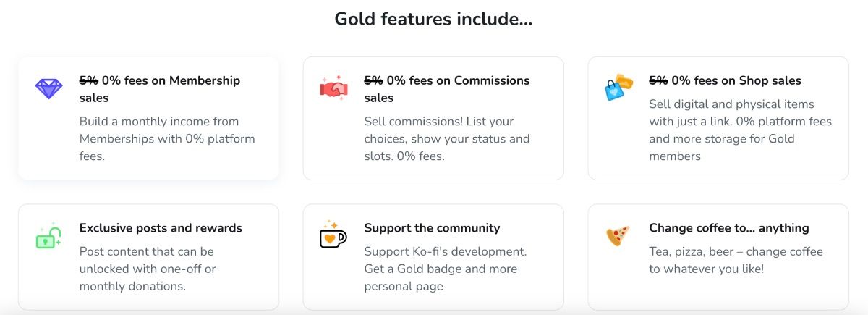The height and width of the screenshot is (315, 868).
Task: Click the "Change coffee to... anything" title
Action: tap(728, 228)
